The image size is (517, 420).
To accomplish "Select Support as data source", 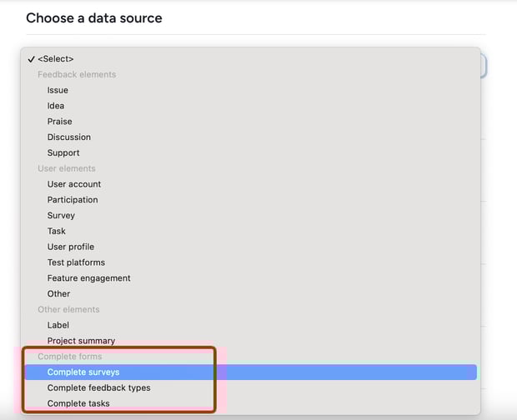I will pyautogui.click(x=251, y=152).
